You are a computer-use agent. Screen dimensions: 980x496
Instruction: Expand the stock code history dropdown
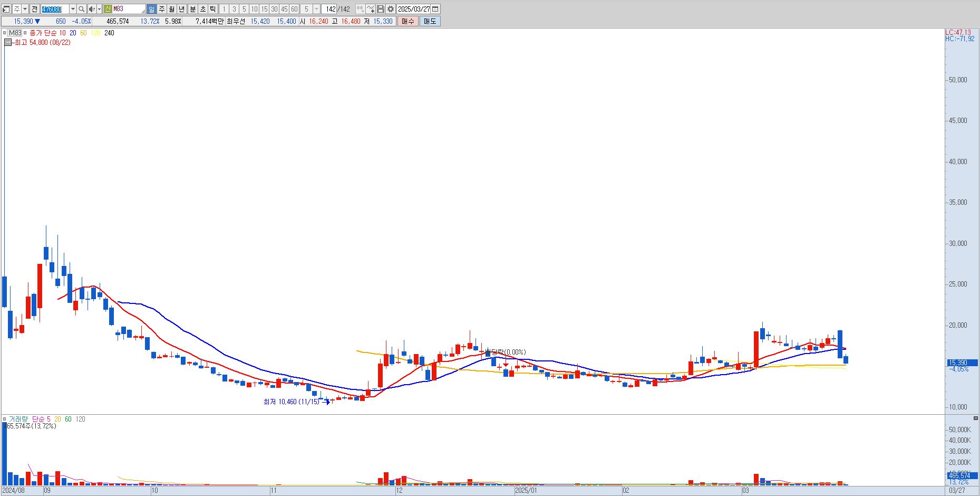click(73, 9)
